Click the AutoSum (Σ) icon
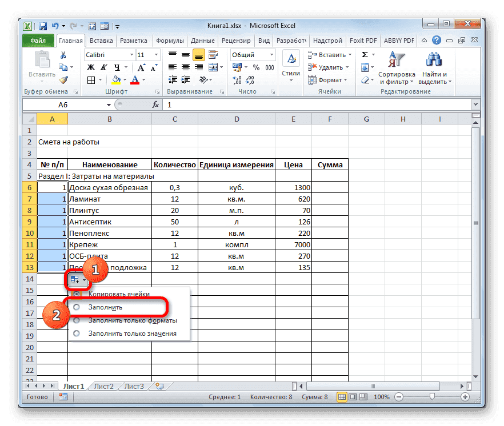This screenshot has height=426, width=504. 365,55
